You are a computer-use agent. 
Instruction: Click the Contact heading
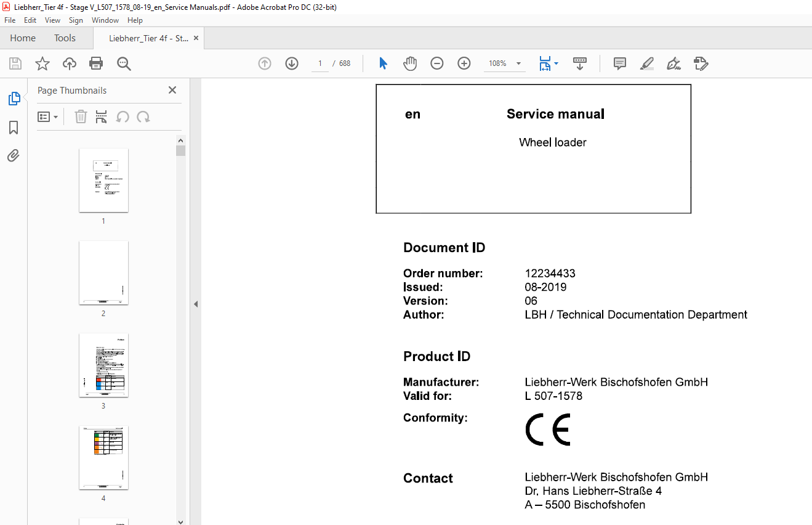pos(428,478)
